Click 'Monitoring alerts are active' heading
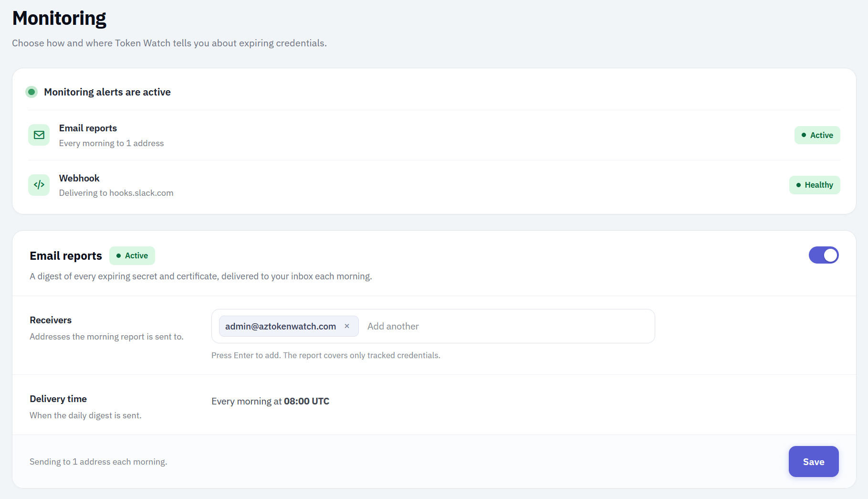868x499 pixels. tap(107, 92)
